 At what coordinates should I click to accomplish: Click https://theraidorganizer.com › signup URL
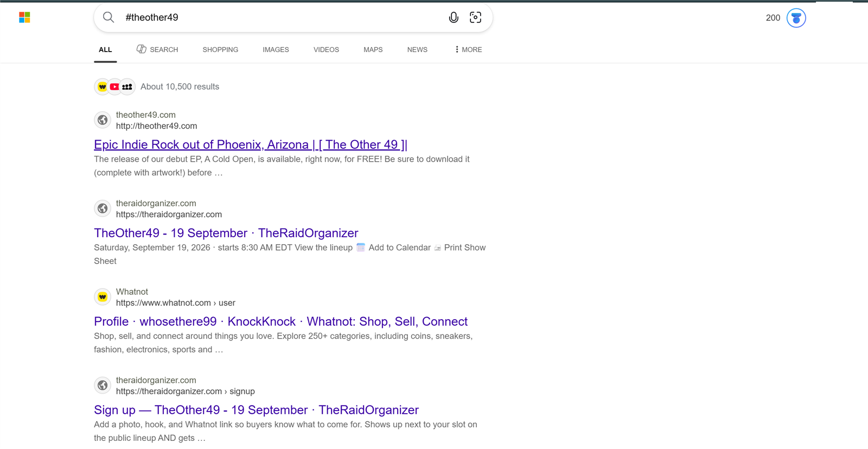coord(185,391)
